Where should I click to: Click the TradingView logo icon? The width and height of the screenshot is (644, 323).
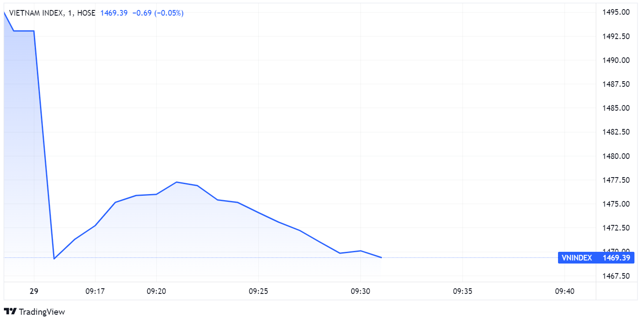pos(10,311)
